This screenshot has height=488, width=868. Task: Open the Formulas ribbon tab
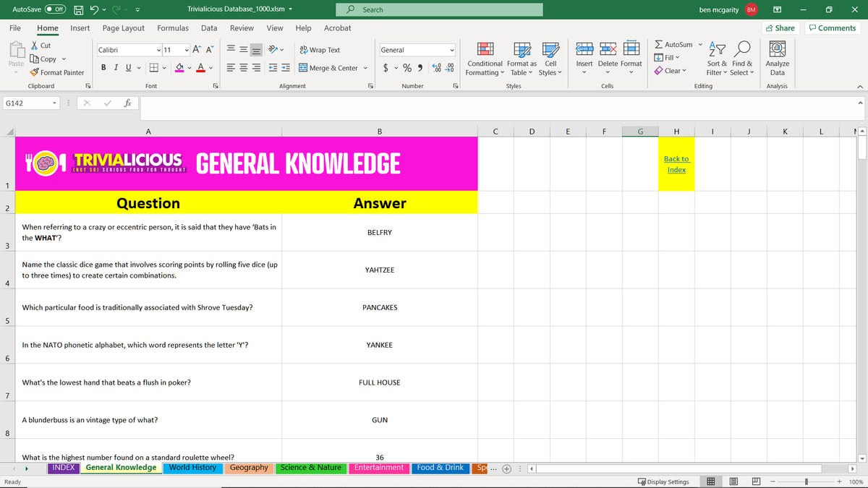(x=173, y=28)
